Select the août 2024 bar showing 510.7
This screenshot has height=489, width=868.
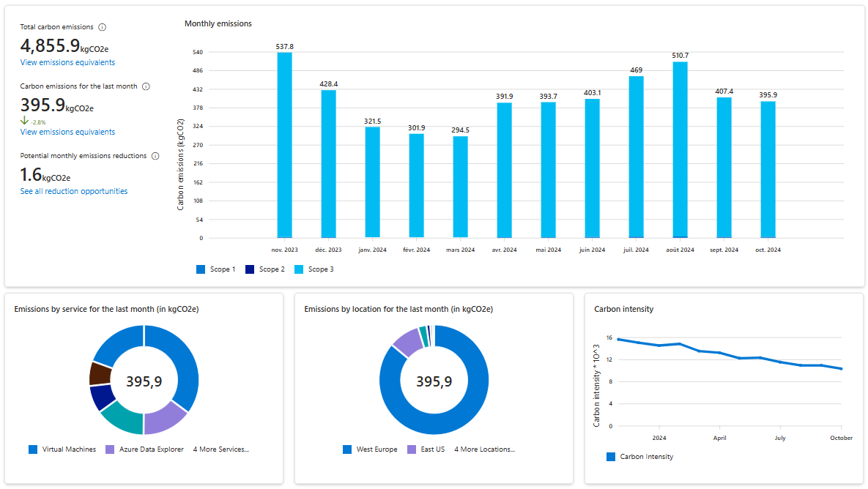pyautogui.click(x=680, y=150)
